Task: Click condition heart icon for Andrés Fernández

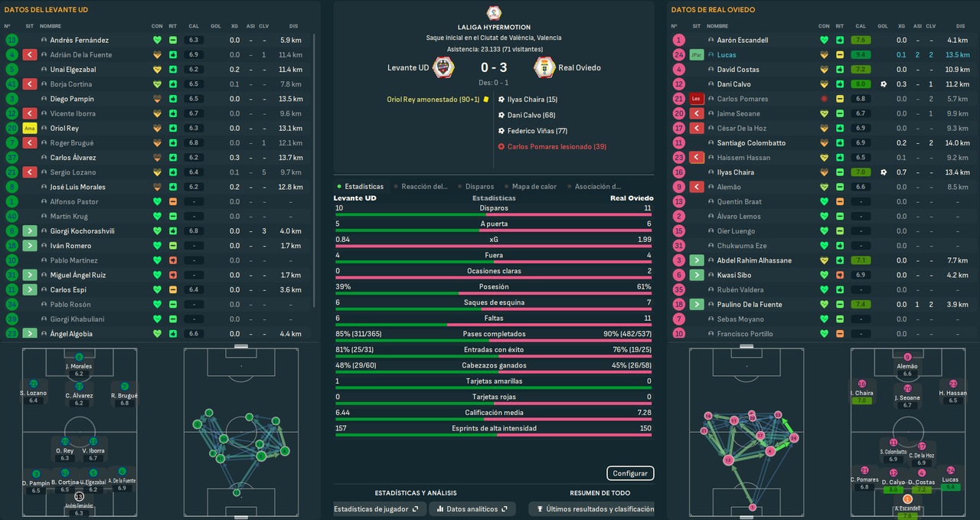Action: coord(157,40)
